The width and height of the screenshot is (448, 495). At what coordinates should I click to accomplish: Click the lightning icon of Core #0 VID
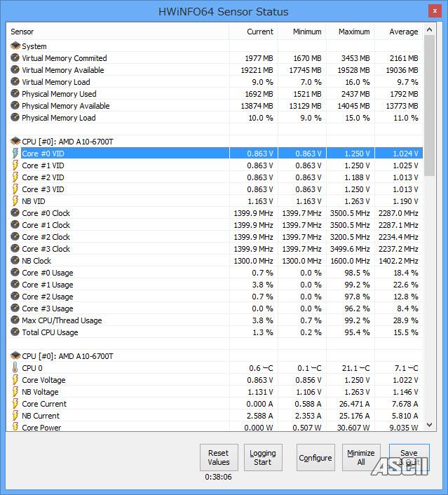pos(15,153)
